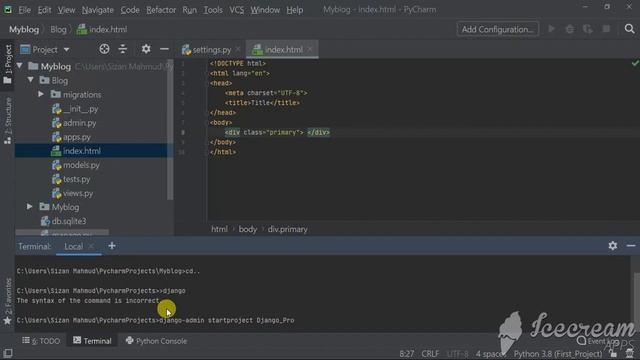
Task: Click the Python 3.8 interpreter selector
Action: pos(558,353)
